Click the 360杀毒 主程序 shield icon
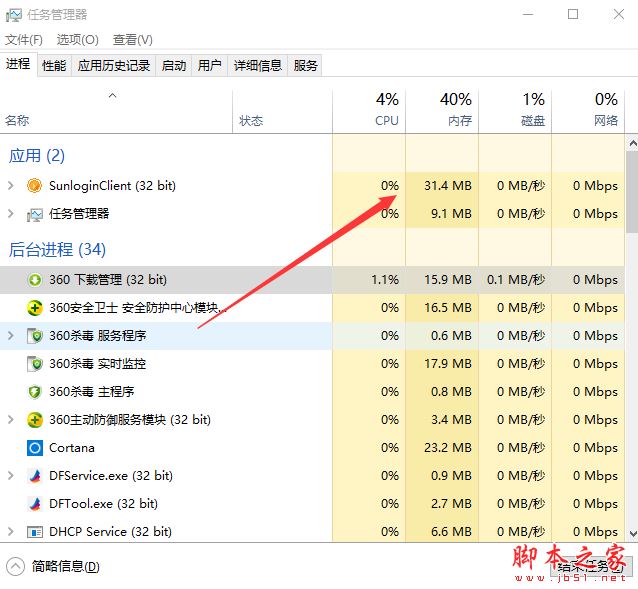This screenshot has width=638, height=589. click(35, 392)
